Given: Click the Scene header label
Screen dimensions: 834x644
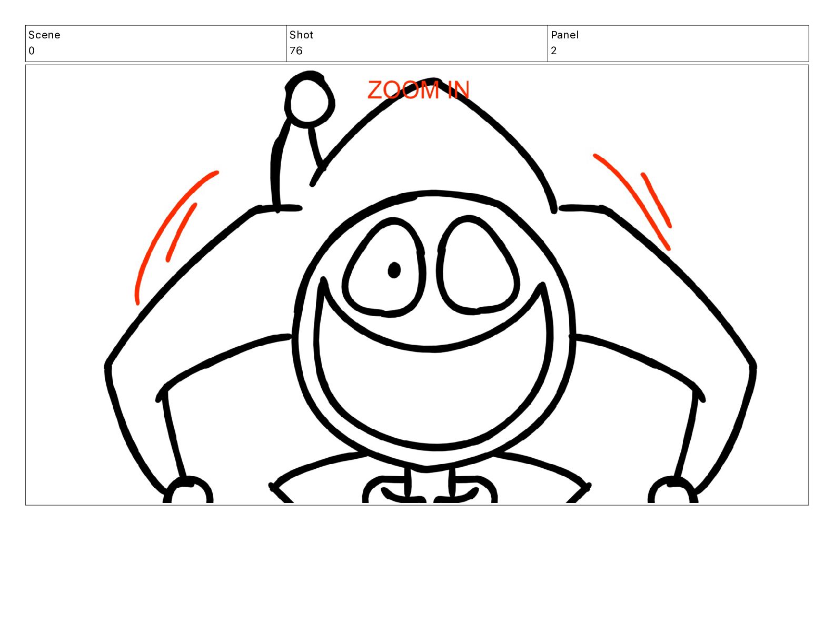Looking at the screenshot, I should pos(44,35).
